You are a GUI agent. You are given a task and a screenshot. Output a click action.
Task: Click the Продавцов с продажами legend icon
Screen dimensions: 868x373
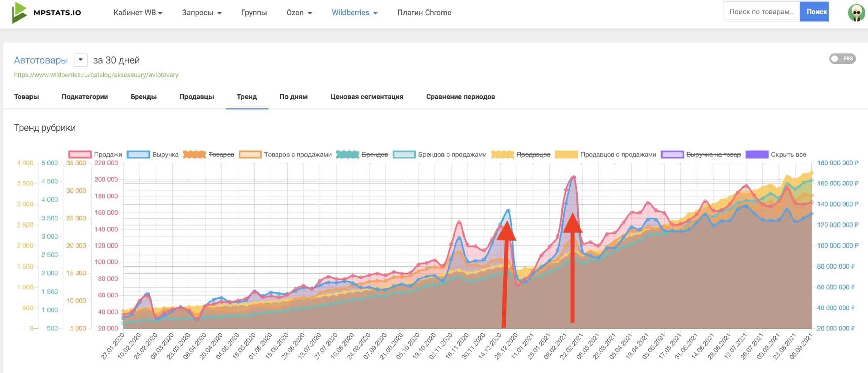click(567, 154)
